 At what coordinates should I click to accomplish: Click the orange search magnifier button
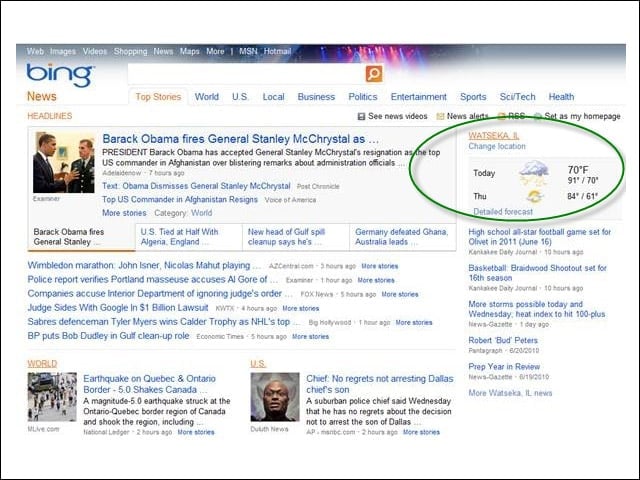(374, 73)
